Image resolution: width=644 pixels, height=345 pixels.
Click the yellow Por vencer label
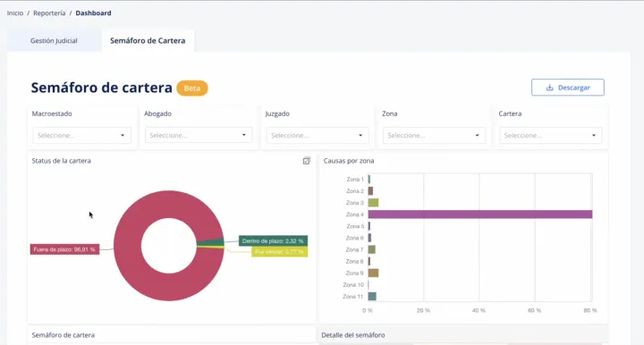click(x=279, y=252)
